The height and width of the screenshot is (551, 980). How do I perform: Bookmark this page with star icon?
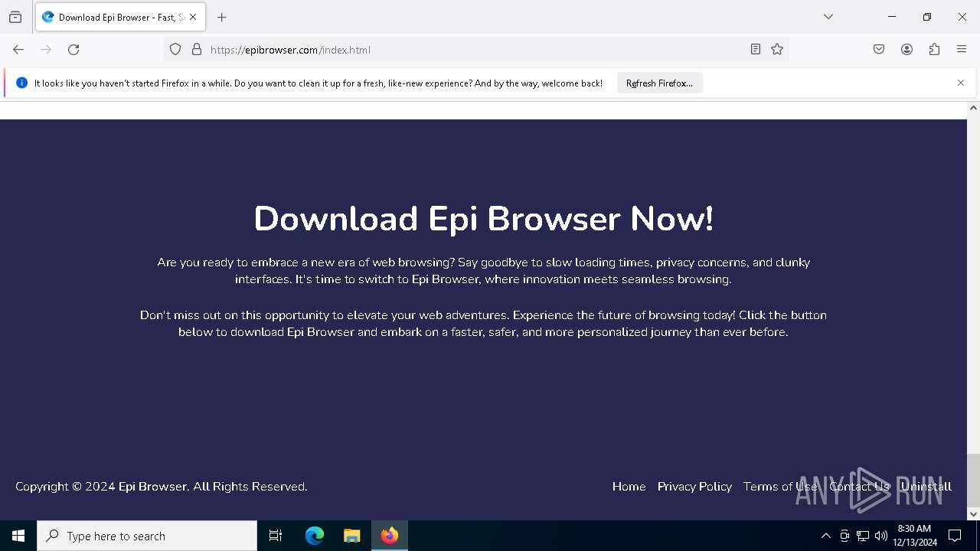click(x=777, y=50)
